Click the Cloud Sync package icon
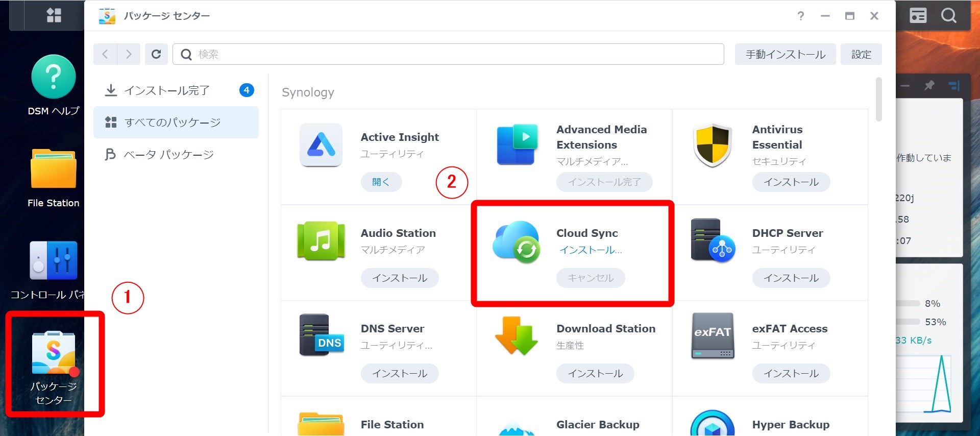 point(517,241)
